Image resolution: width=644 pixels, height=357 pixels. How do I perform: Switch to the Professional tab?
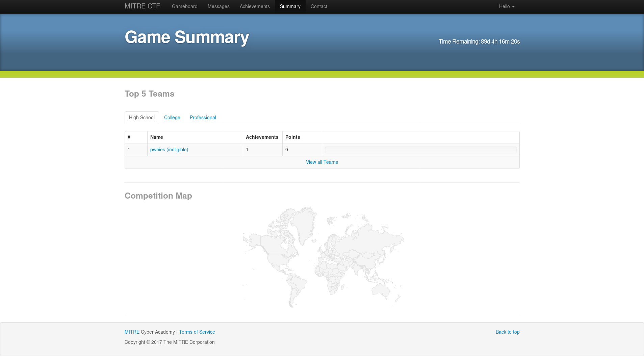[203, 118]
